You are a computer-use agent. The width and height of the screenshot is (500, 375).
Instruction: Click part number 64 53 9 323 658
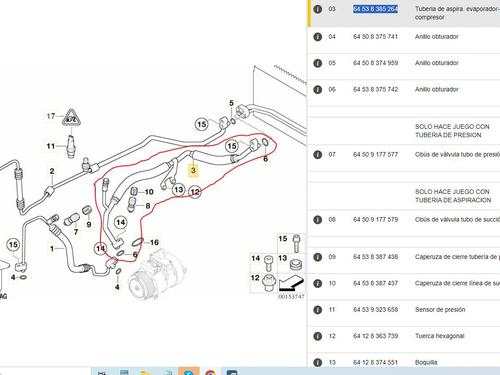pyautogui.click(x=375, y=310)
